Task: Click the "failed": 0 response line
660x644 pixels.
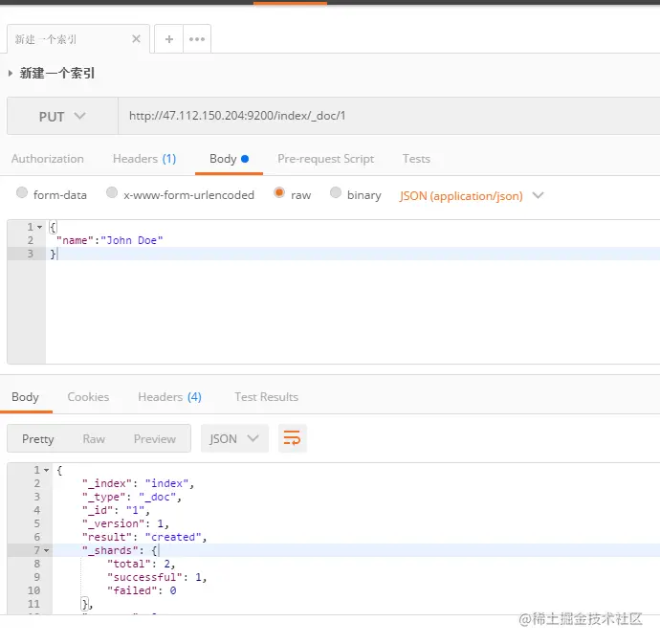Action: 142,591
